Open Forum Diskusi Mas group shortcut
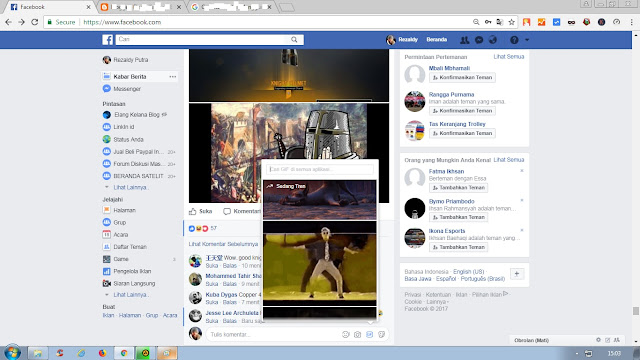Image resolution: width=640 pixels, height=360 pixels. click(x=139, y=164)
